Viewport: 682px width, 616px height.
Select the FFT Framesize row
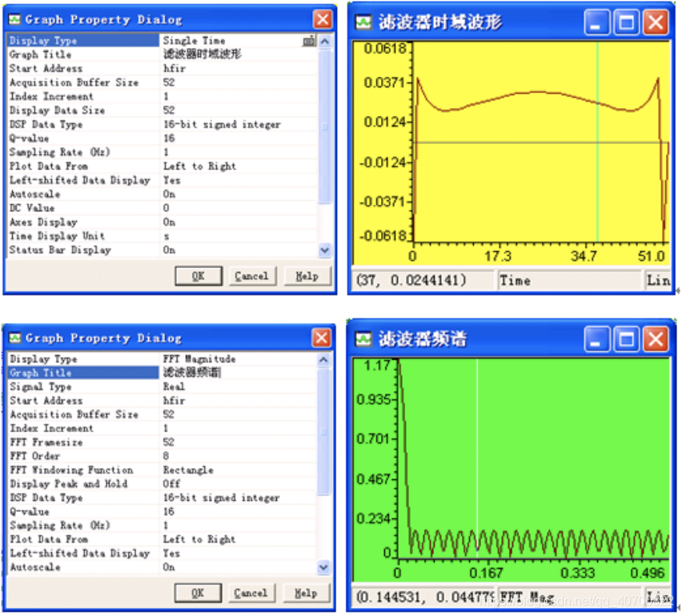tap(162, 442)
